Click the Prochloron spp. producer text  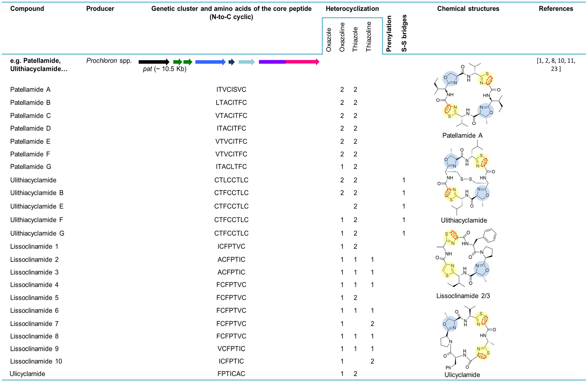point(109,61)
